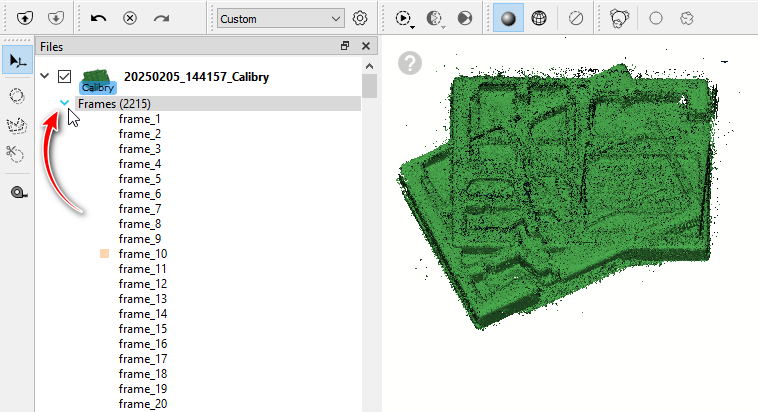The width and height of the screenshot is (758, 412).
Task: Collapse the Frames (2215) tree node
Action: click(65, 104)
